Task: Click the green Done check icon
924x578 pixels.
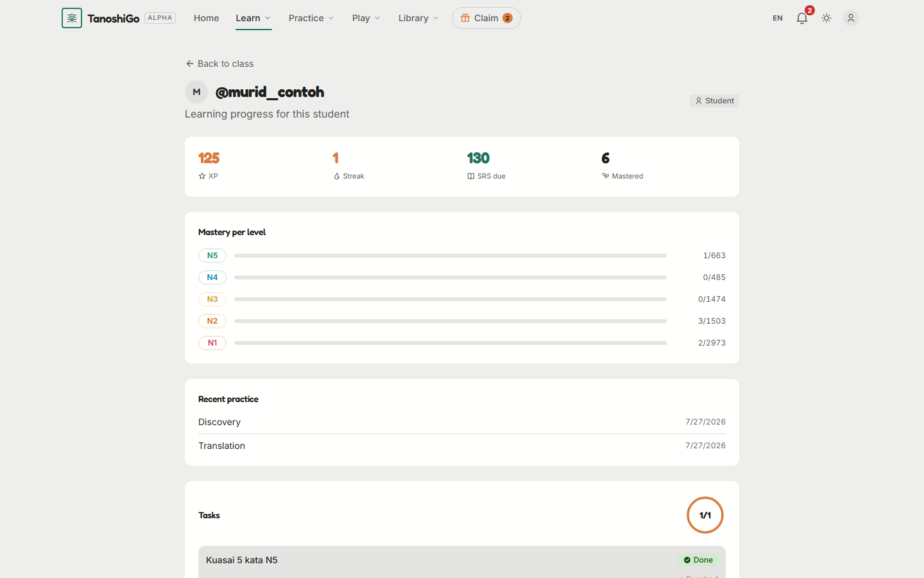Action: pyautogui.click(x=687, y=560)
